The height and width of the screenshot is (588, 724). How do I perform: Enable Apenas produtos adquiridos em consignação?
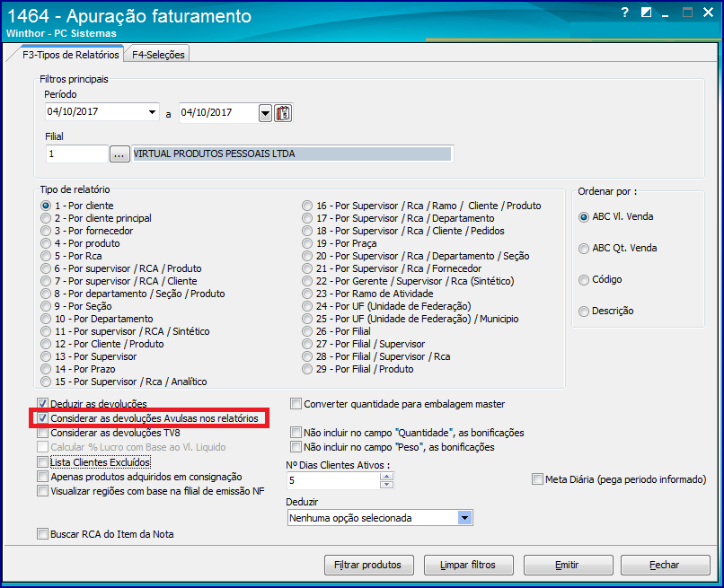click(42, 477)
